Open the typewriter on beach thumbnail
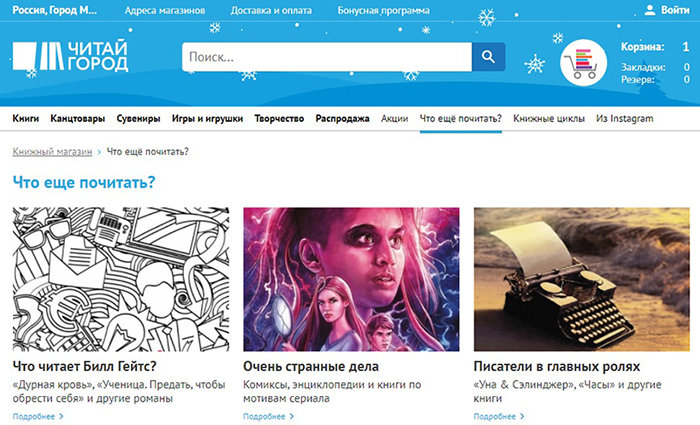The image size is (700, 425). tap(582, 279)
